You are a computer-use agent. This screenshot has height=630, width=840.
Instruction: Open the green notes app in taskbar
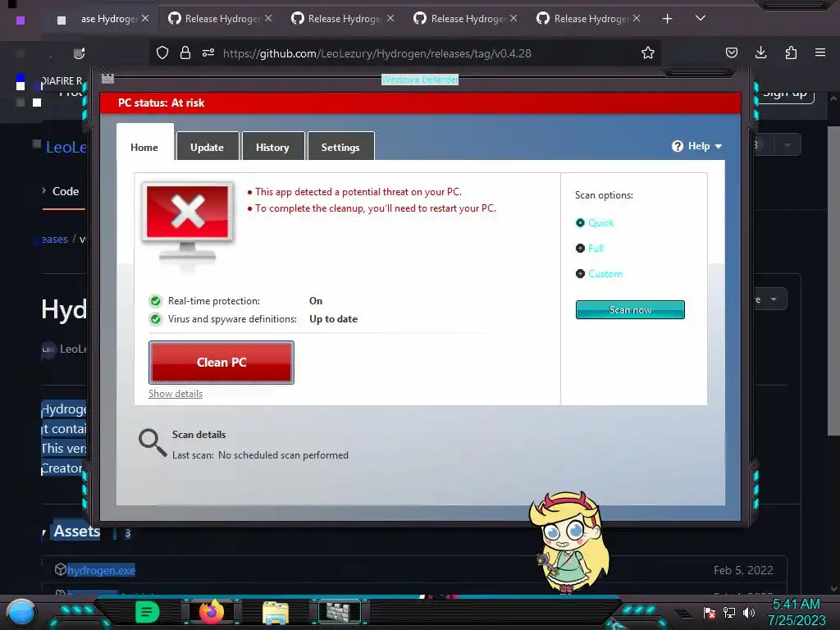148,612
